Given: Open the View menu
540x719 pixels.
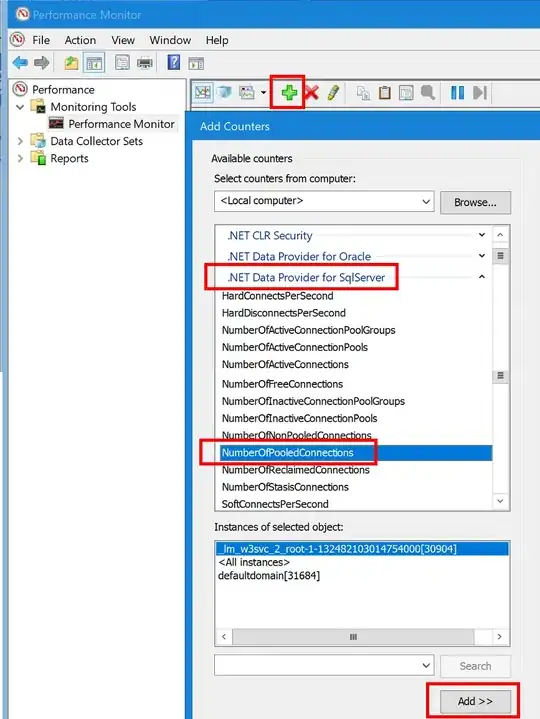Looking at the screenshot, I should [x=123, y=40].
